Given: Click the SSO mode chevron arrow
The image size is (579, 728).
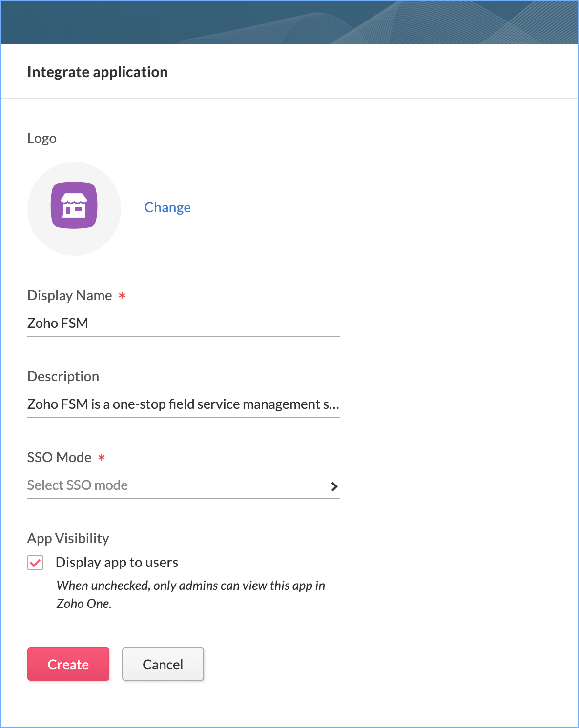Looking at the screenshot, I should point(334,486).
